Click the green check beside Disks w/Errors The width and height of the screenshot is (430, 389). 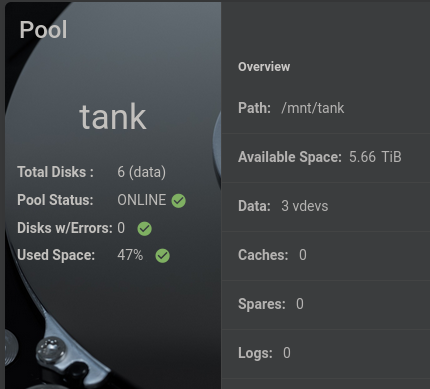pos(145,229)
